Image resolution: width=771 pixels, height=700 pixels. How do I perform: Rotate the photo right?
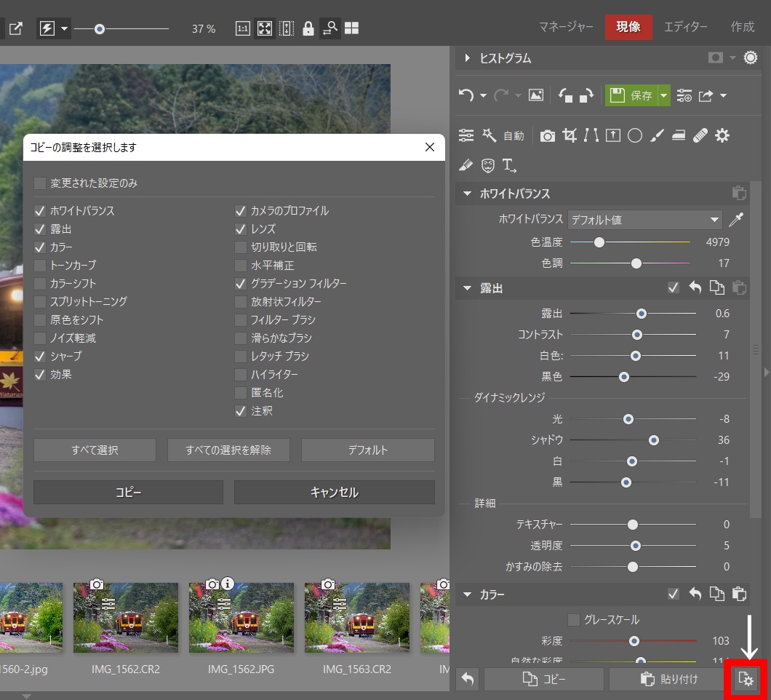click(586, 95)
